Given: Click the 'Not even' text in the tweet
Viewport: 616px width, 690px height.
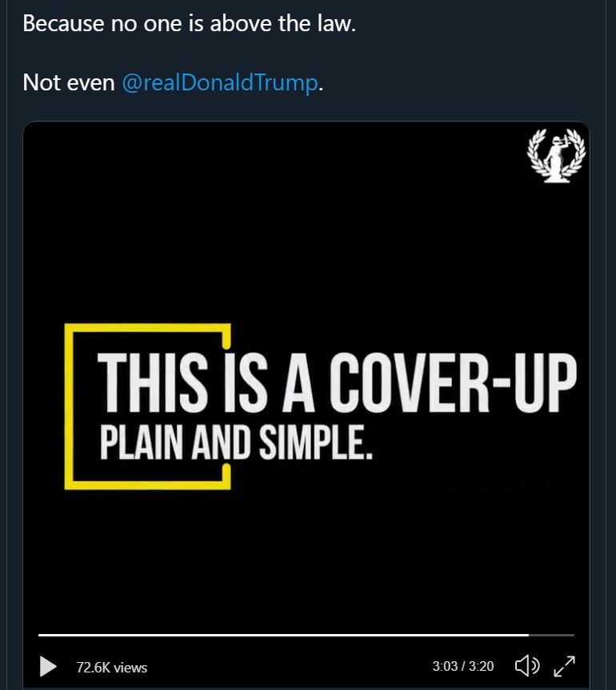Looking at the screenshot, I should 69,82.
